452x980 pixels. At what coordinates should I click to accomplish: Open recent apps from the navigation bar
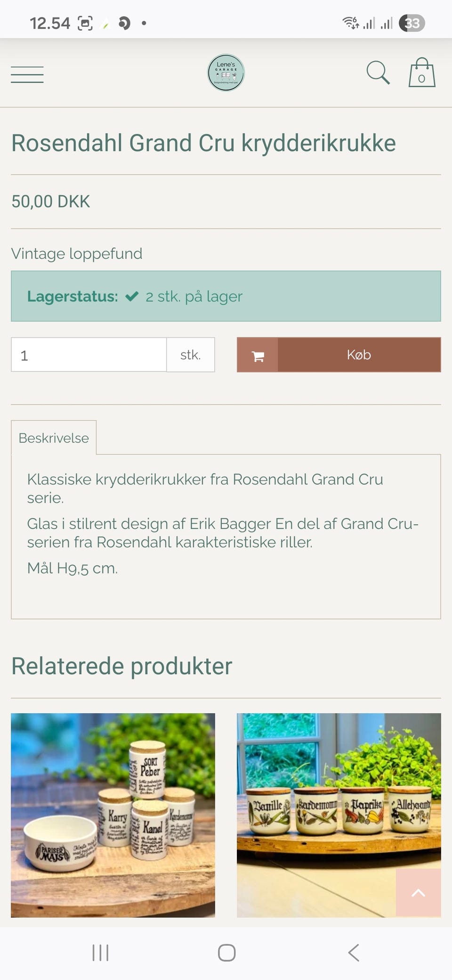(x=100, y=951)
